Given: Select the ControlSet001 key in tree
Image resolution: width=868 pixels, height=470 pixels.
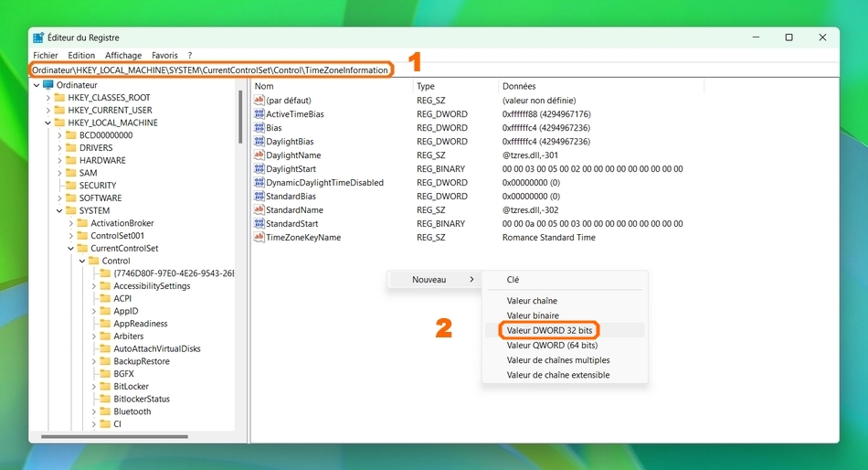Looking at the screenshot, I should click(x=117, y=236).
